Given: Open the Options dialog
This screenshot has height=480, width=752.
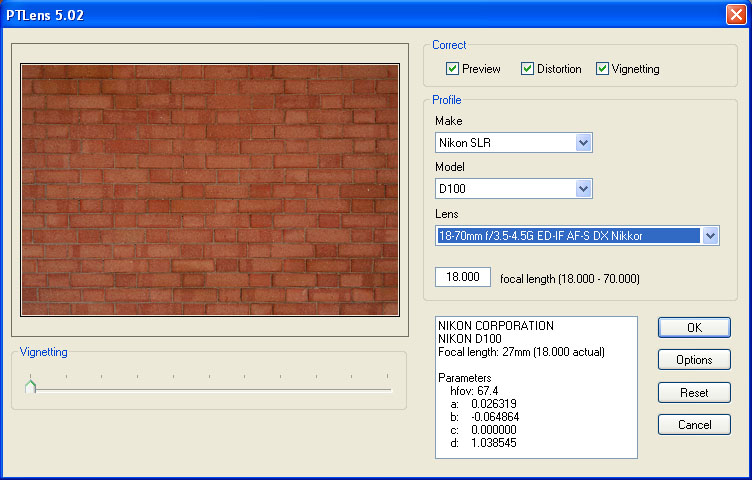Looking at the screenshot, I should click(x=694, y=360).
